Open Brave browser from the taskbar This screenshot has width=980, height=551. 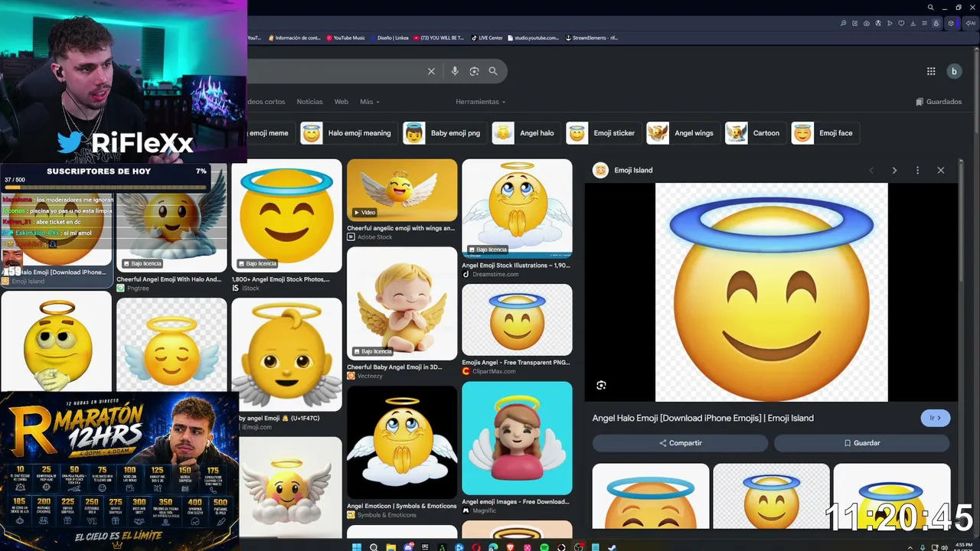[510, 547]
